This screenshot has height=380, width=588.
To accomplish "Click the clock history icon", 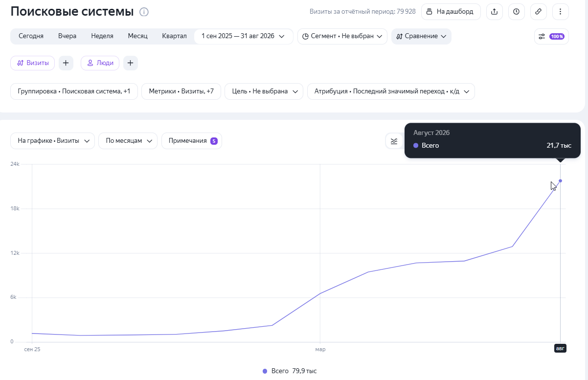I will (517, 12).
